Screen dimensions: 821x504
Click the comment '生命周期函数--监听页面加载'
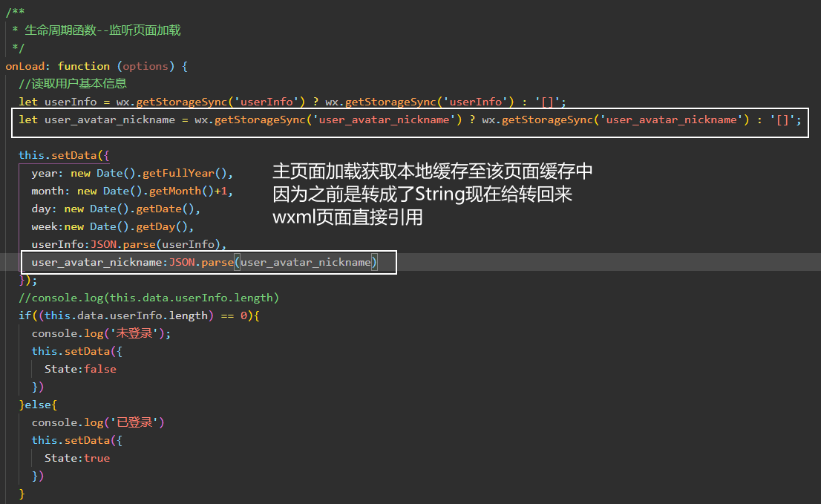(x=102, y=30)
